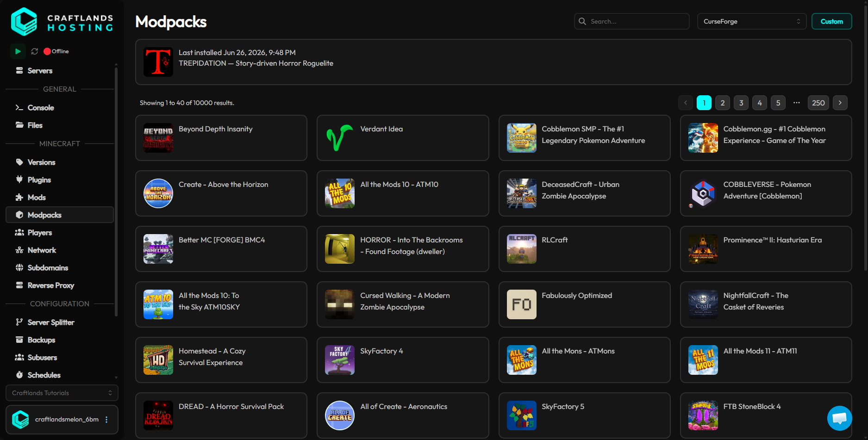Navigate to Plugins
Image resolution: width=868 pixels, height=440 pixels.
pyautogui.click(x=60, y=180)
